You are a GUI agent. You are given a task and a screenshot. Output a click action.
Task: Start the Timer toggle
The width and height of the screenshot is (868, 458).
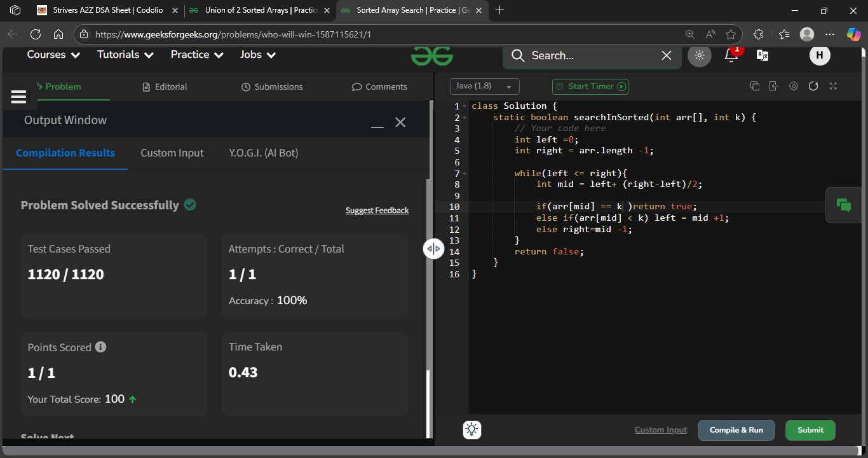point(590,87)
